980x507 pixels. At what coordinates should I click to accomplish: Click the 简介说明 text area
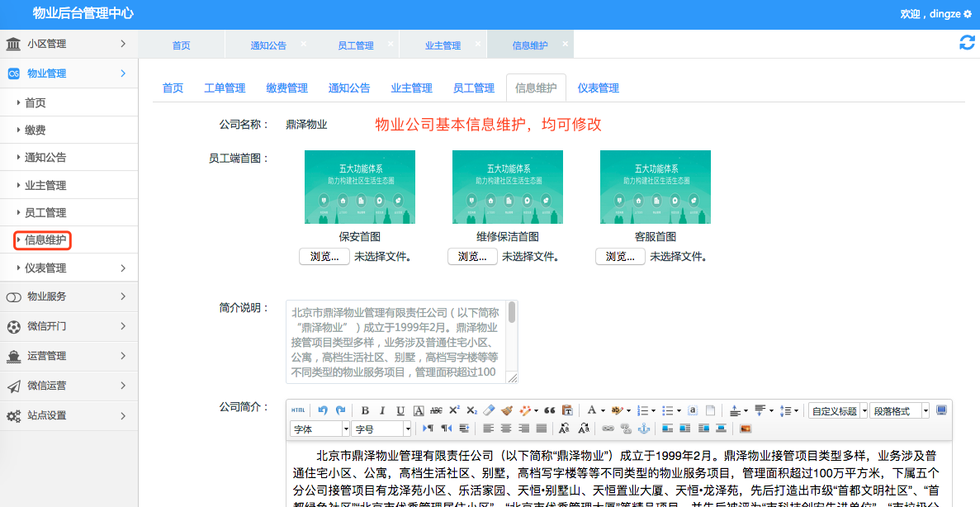click(x=402, y=341)
